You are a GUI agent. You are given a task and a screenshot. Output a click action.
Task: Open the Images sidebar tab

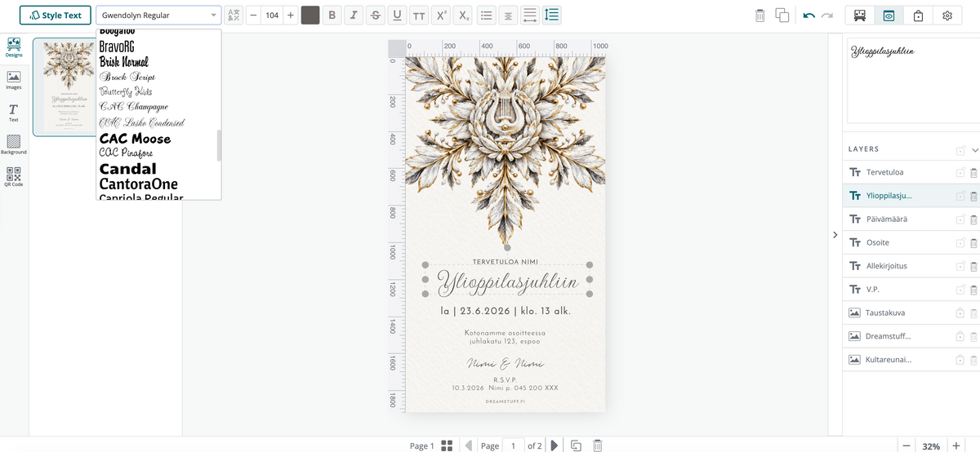click(x=14, y=81)
